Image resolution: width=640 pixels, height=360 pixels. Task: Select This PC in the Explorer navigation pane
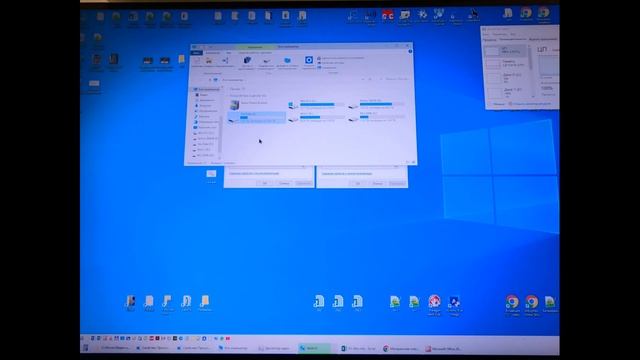coord(207,89)
